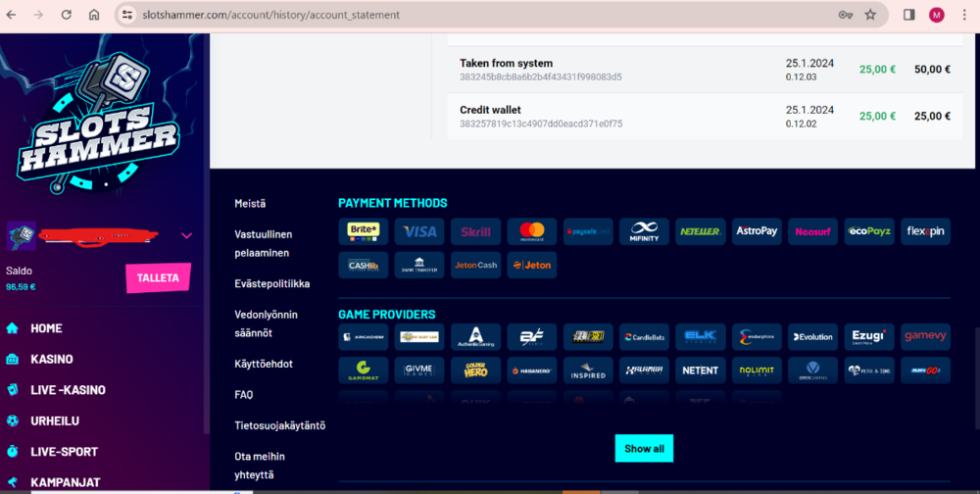Select the Neosurf payment logo
This screenshot has width=980, height=494.
click(x=813, y=231)
